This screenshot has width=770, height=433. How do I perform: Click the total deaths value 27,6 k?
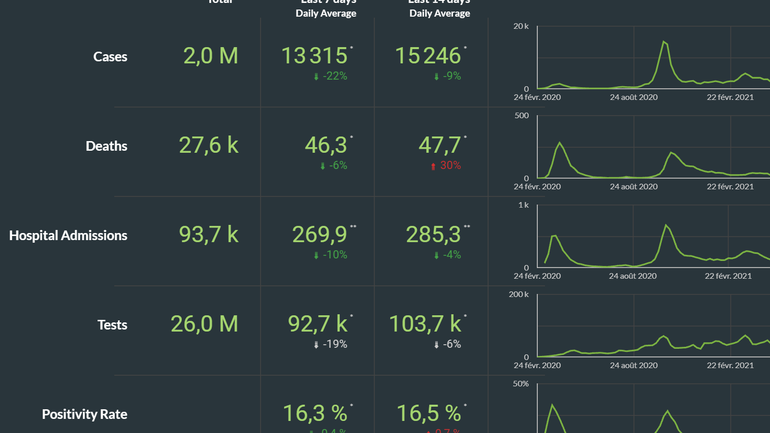(209, 145)
